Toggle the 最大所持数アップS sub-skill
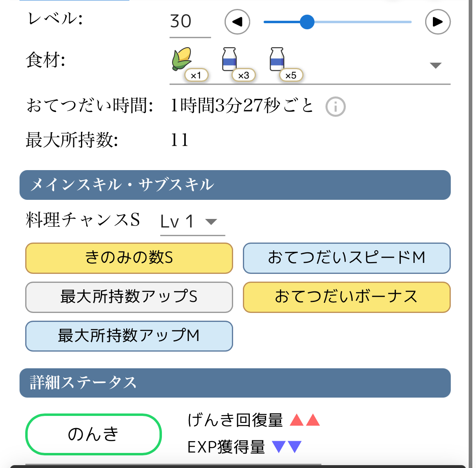Viewport: 476px width, 468px height. pos(129,297)
